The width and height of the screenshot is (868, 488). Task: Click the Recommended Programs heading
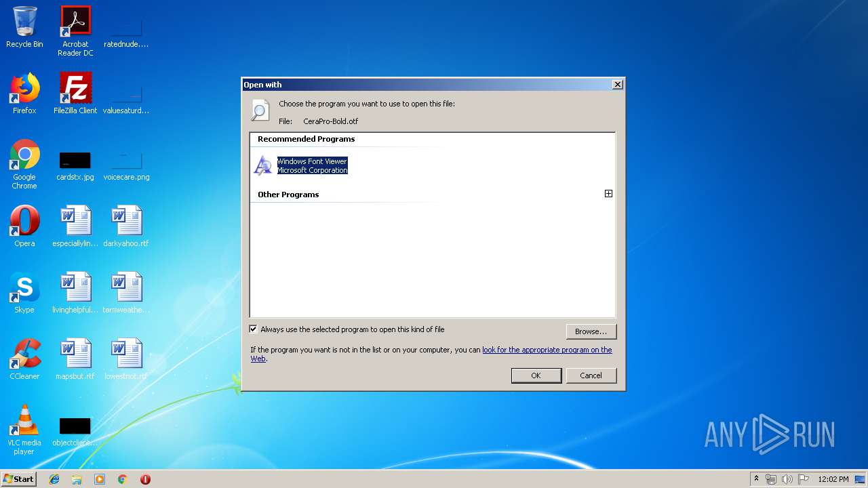[306, 139]
